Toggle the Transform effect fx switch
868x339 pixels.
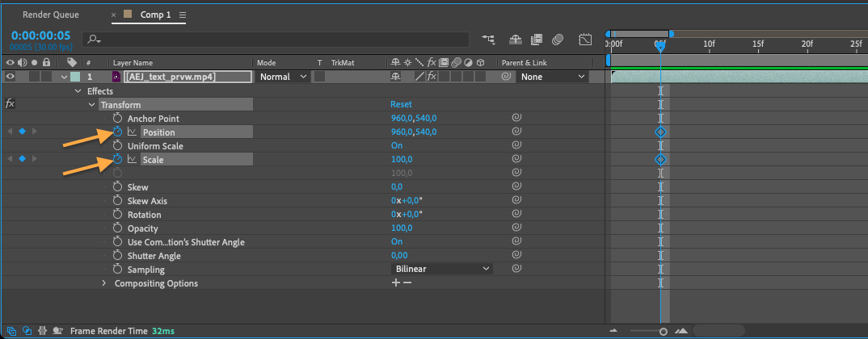10,104
